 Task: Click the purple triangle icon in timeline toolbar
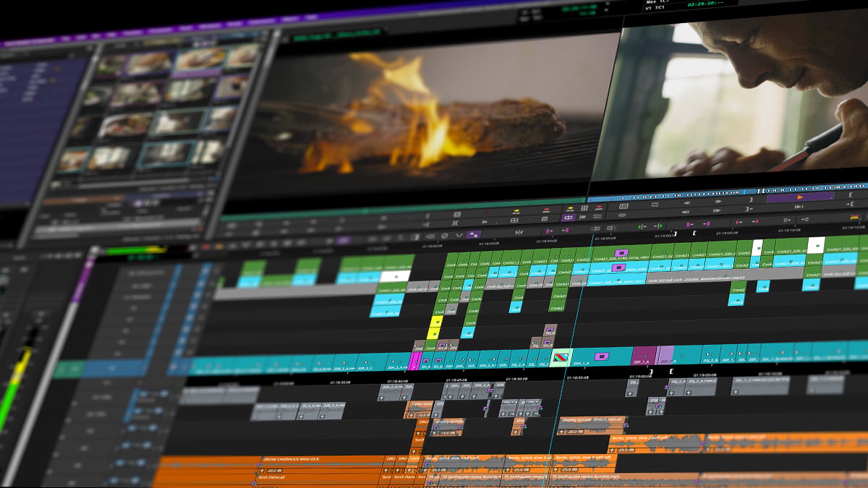(474, 234)
